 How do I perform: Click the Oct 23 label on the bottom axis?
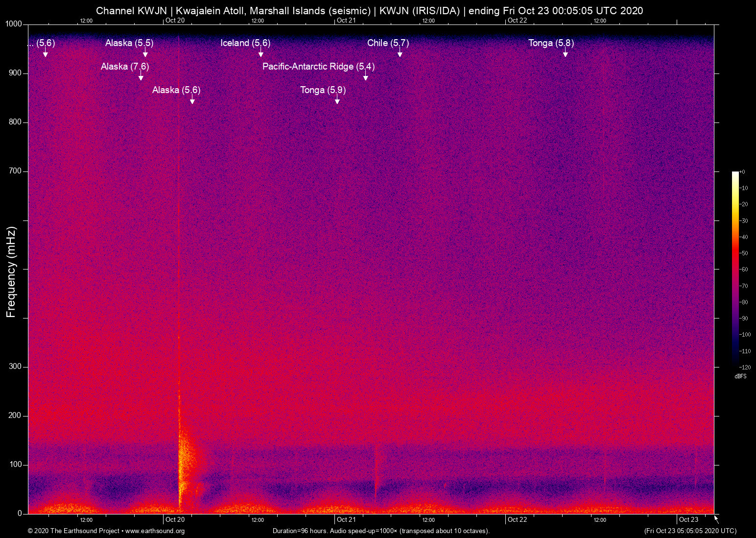688,519
